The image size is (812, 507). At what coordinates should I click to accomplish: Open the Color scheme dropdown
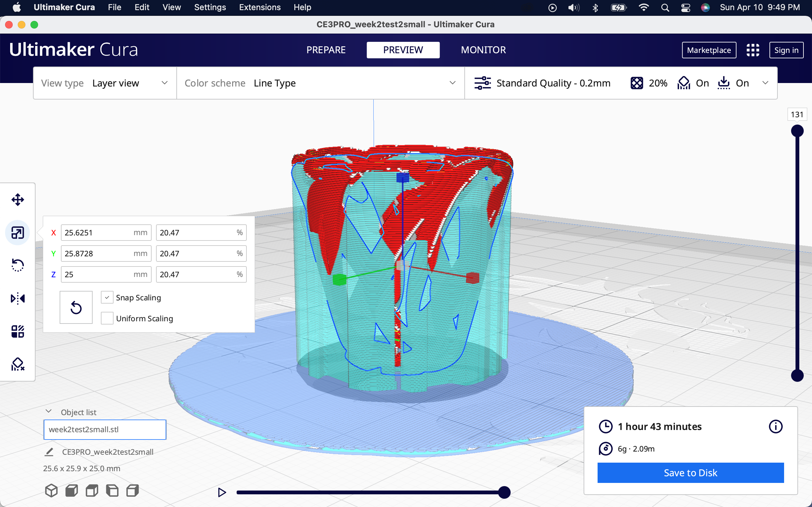pos(320,83)
